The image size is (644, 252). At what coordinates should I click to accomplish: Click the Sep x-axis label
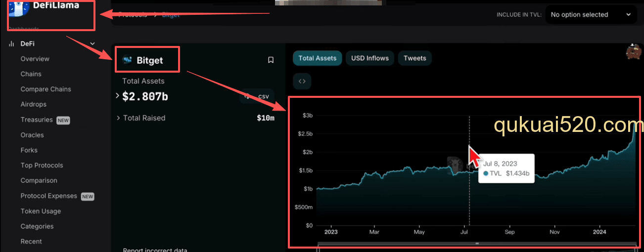click(x=510, y=232)
